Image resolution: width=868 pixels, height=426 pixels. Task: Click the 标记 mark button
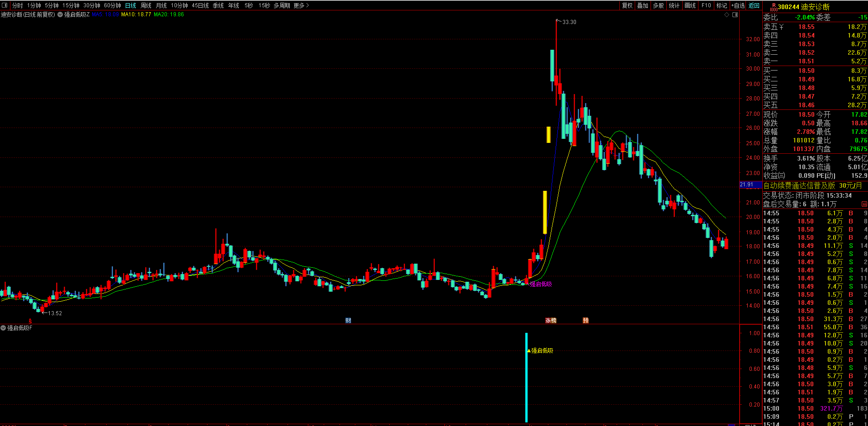click(x=722, y=5)
